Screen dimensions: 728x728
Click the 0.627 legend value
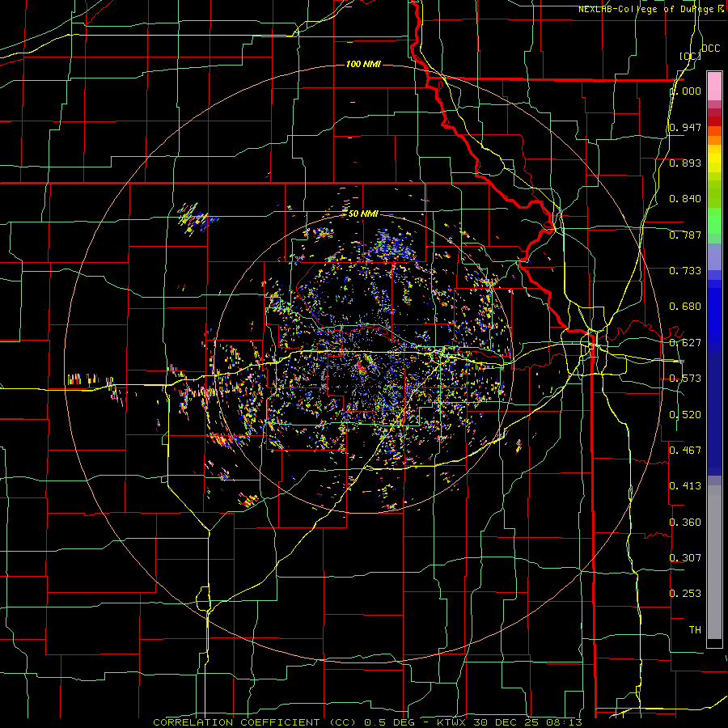coord(685,343)
